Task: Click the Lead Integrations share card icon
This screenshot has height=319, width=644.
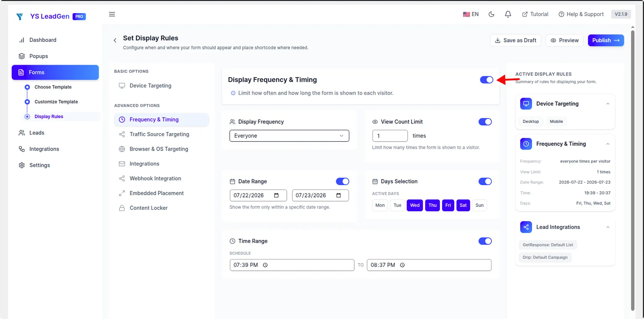Action: pyautogui.click(x=526, y=227)
